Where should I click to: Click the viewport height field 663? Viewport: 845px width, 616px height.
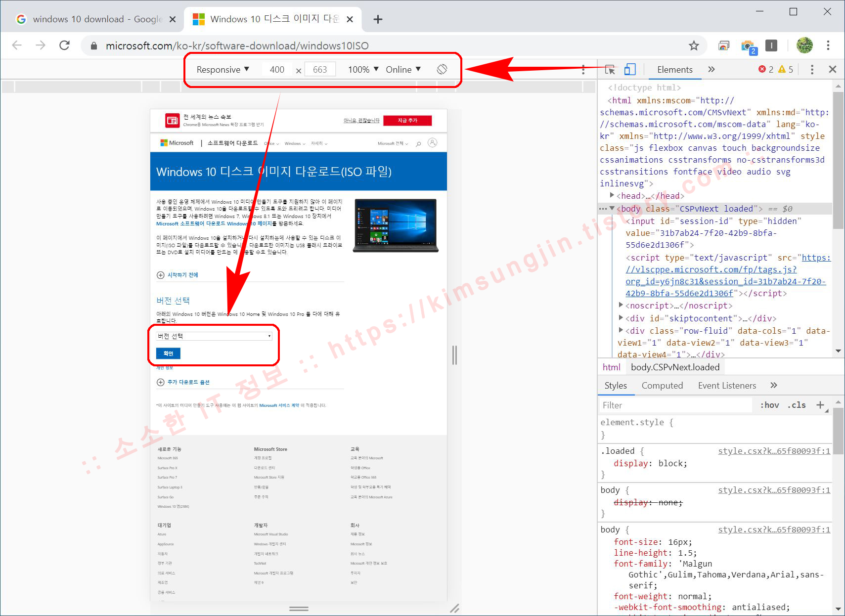point(320,70)
